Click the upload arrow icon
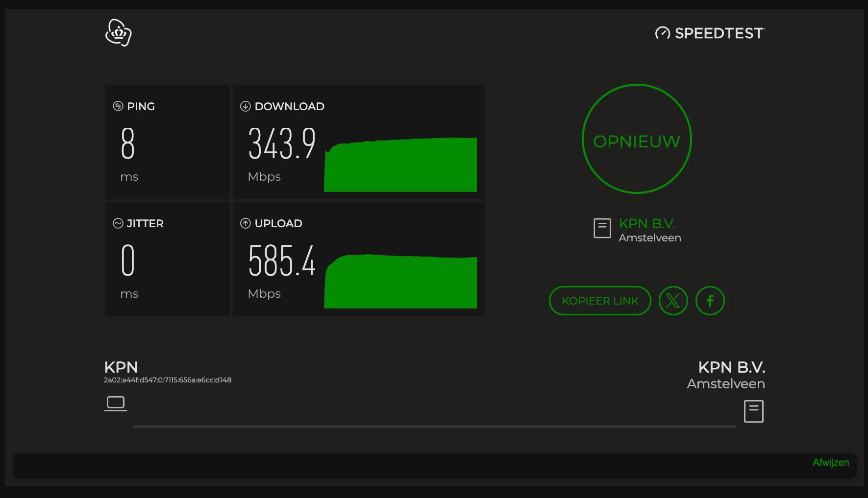 (x=246, y=223)
